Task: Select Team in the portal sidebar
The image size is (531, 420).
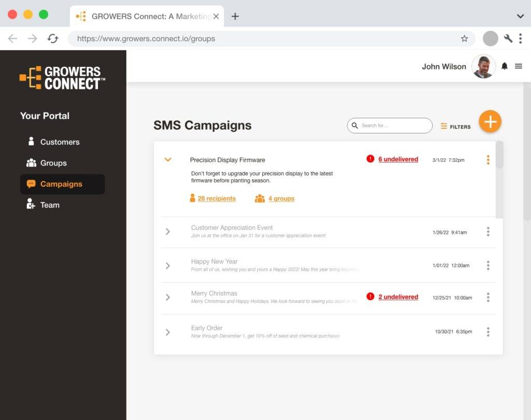Action: (50, 205)
